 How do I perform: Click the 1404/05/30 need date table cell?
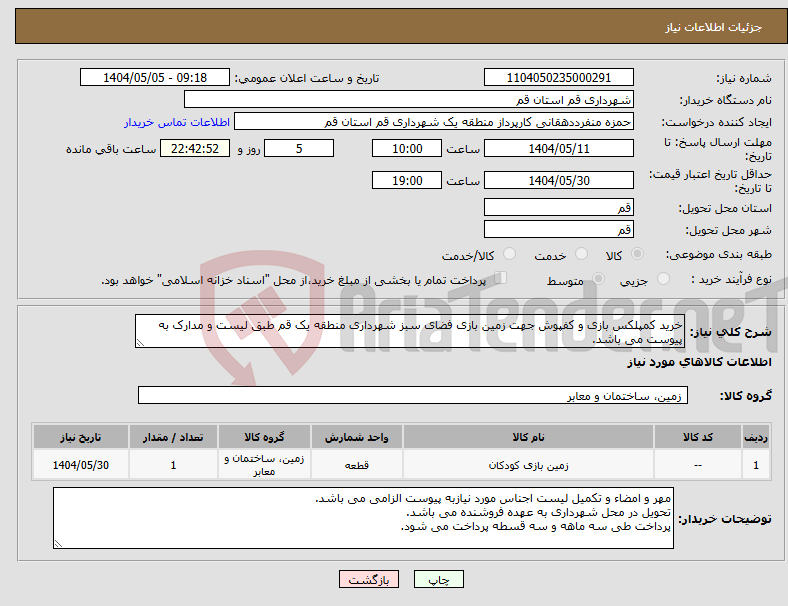(x=81, y=465)
